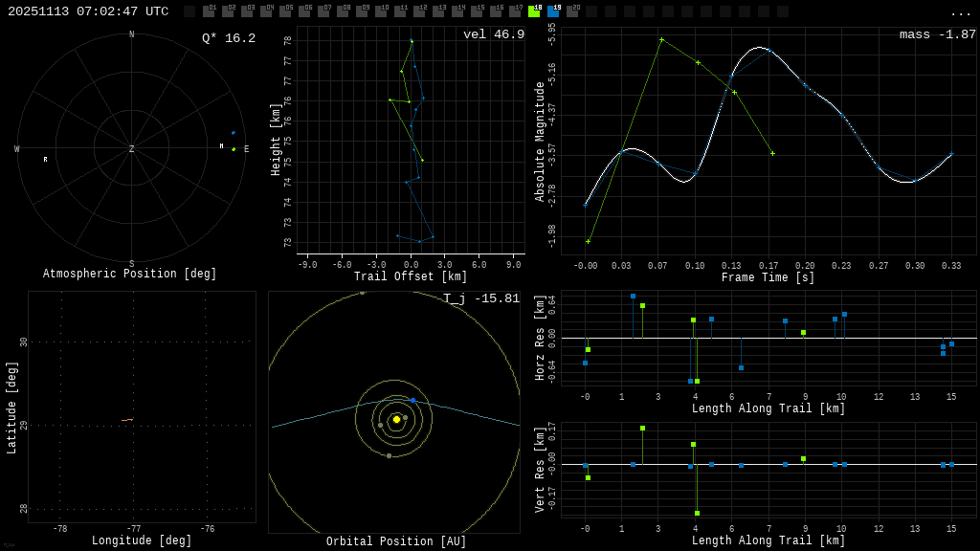The width and height of the screenshot is (980, 551).
Task: Select the station 10 box
Action: pyautogui.click(x=381, y=11)
